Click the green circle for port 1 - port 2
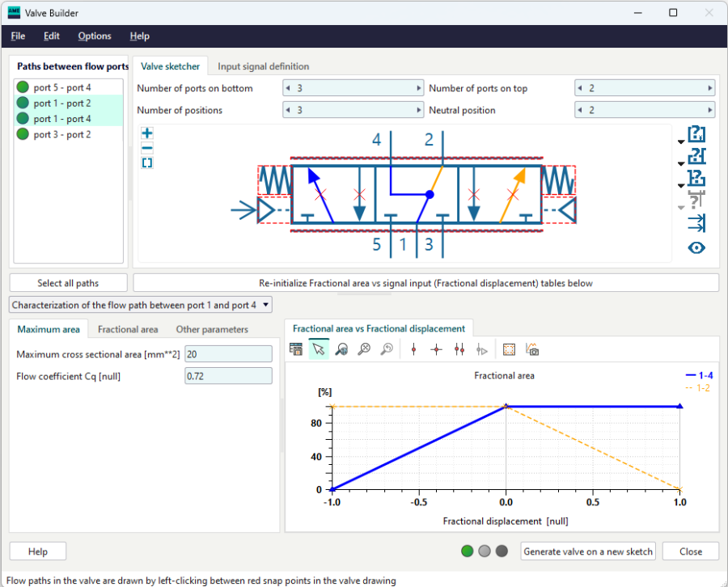Viewport: 728px width, 587px height. [23, 103]
